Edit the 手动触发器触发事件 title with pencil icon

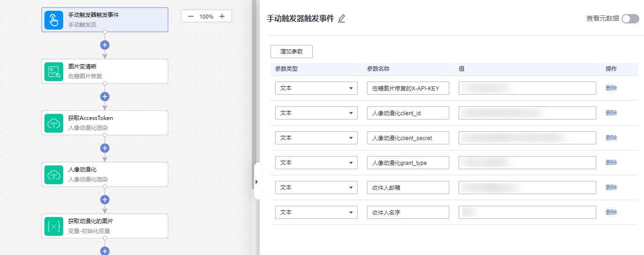pos(342,19)
